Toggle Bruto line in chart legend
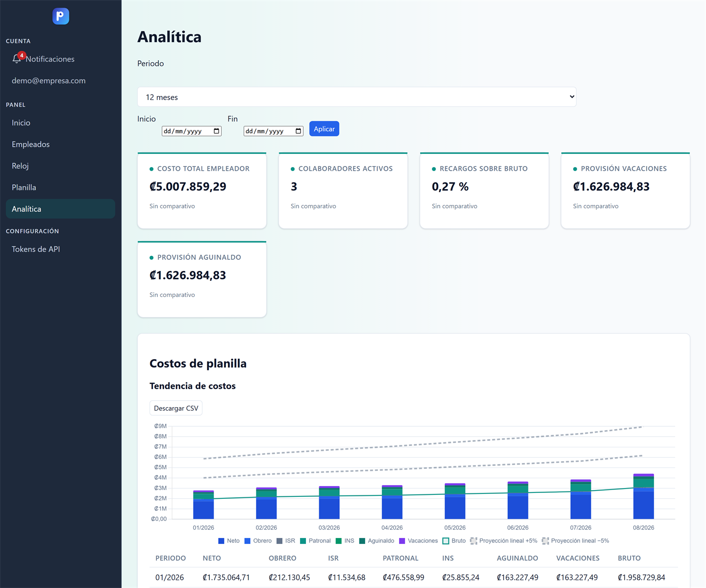Viewport: 706px width, 588px height. coord(454,541)
